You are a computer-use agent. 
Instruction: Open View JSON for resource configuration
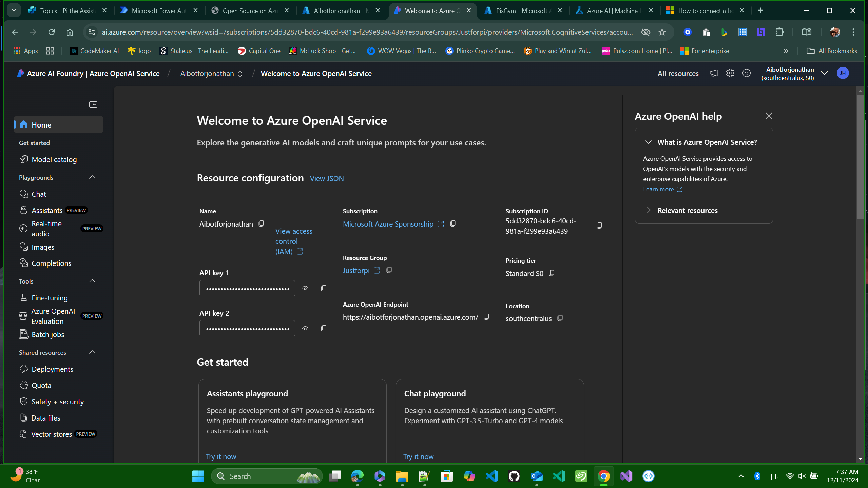(x=326, y=178)
